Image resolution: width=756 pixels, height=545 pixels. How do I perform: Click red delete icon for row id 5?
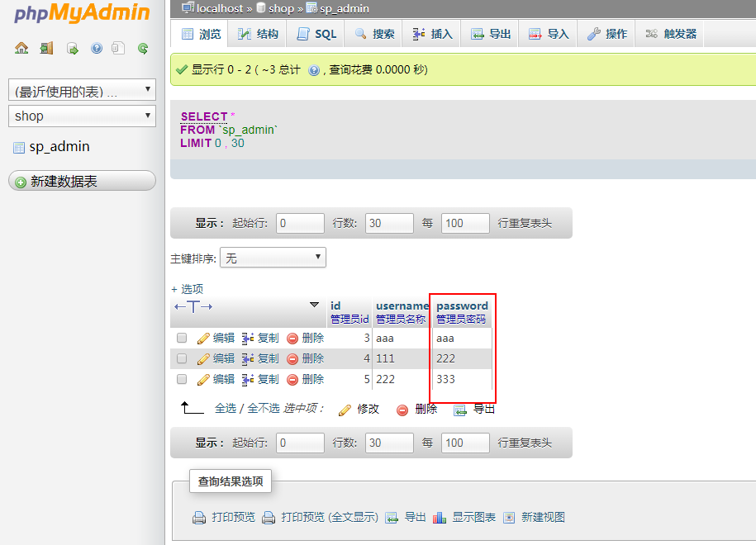click(292, 380)
